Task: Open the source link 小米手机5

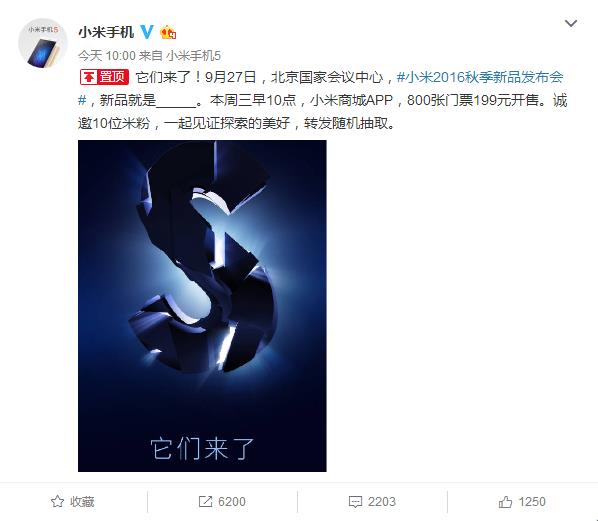Action: pyautogui.click(x=193, y=56)
